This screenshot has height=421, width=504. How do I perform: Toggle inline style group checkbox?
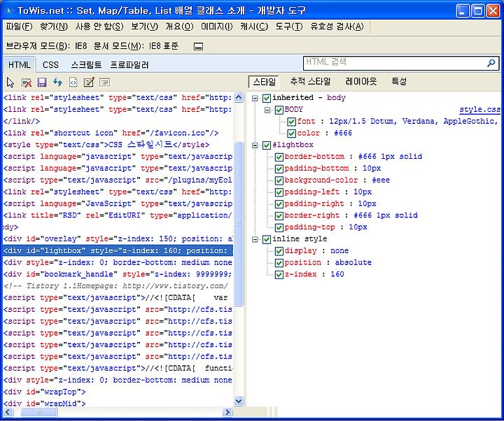click(267, 240)
